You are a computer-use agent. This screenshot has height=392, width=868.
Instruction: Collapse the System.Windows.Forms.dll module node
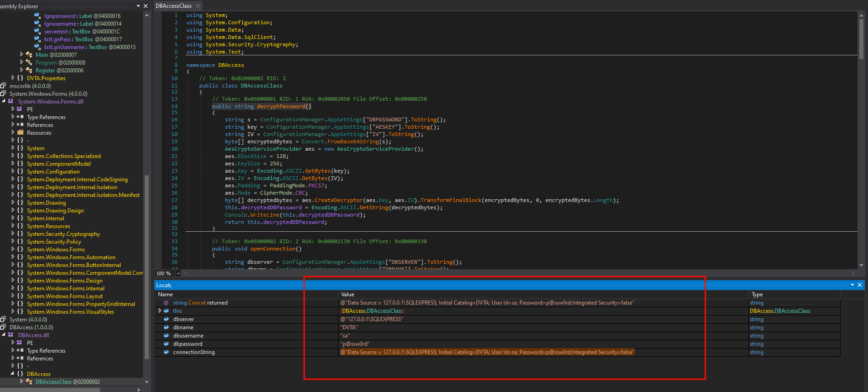[x=4, y=101]
